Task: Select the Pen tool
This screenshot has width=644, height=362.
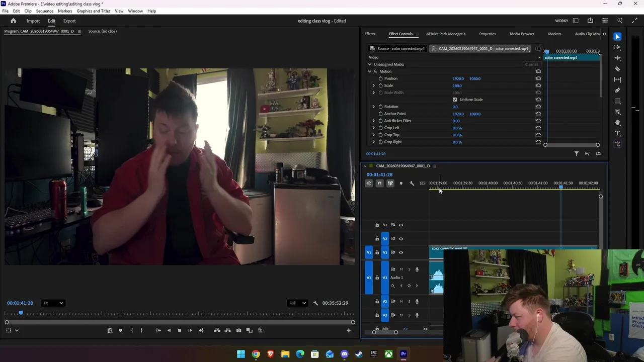Action: (x=617, y=90)
